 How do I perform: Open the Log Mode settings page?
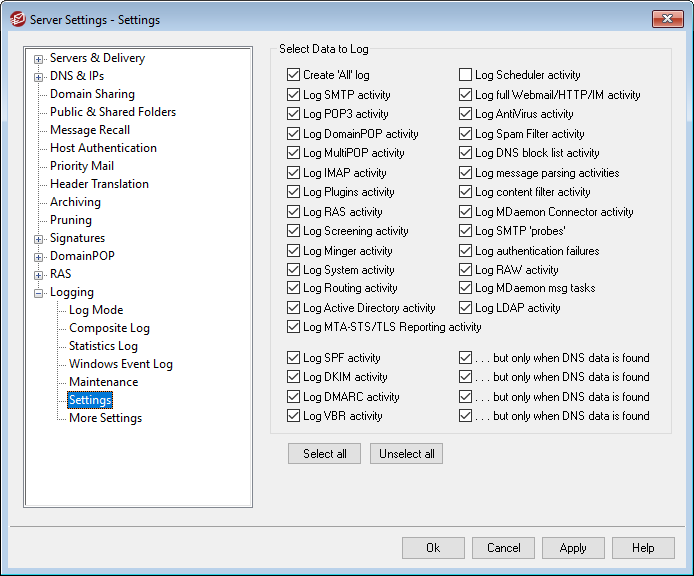pos(96,310)
